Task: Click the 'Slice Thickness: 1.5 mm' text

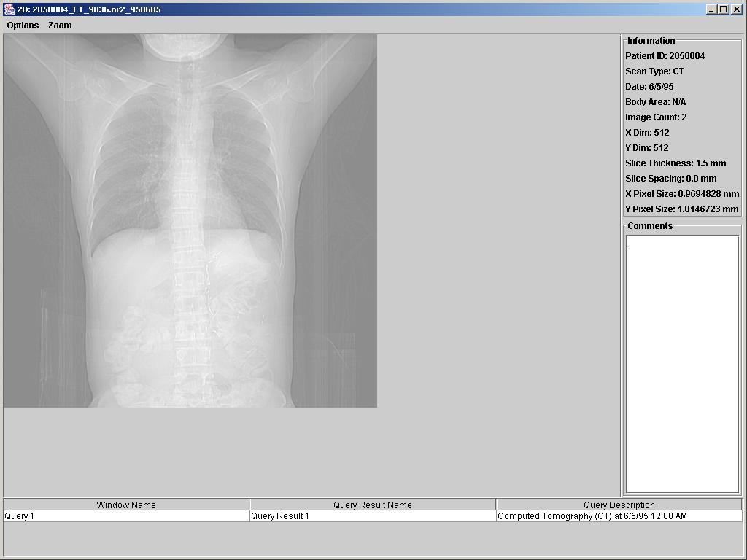Action: point(676,163)
